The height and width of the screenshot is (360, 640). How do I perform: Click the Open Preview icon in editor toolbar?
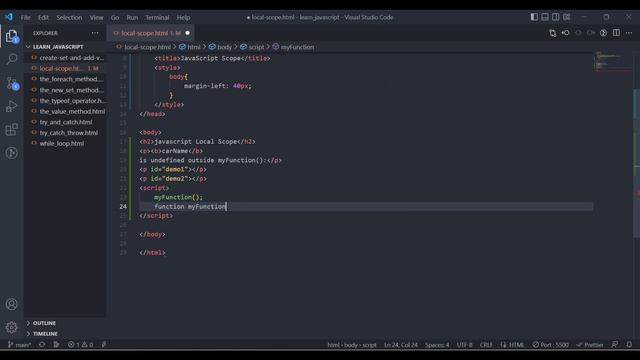tap(603, 33)
